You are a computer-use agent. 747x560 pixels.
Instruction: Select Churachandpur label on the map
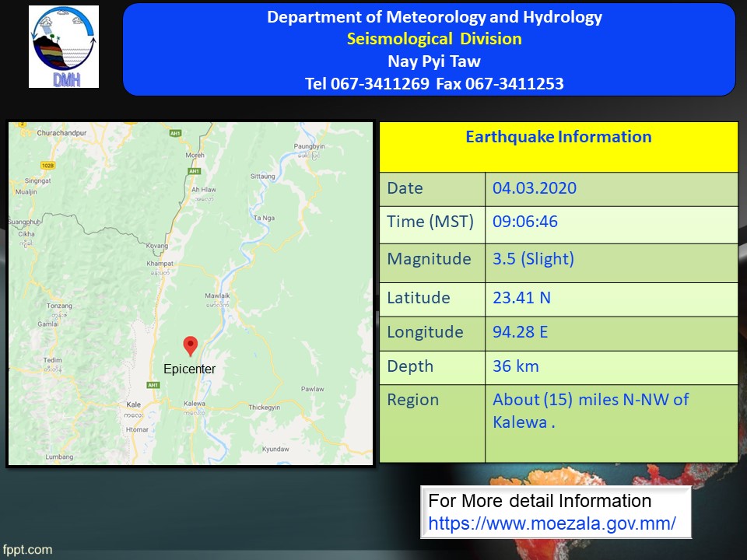click(x=60, y=133)
